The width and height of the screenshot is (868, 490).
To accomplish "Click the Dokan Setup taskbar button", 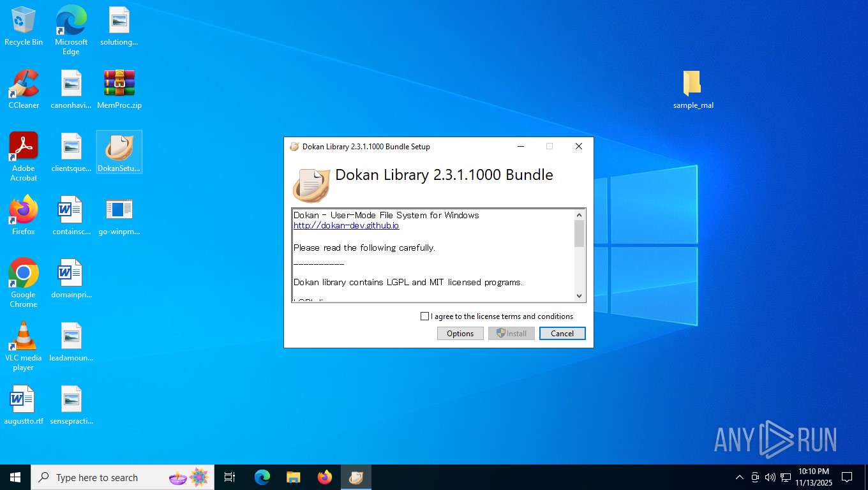I will coord(355,477).
